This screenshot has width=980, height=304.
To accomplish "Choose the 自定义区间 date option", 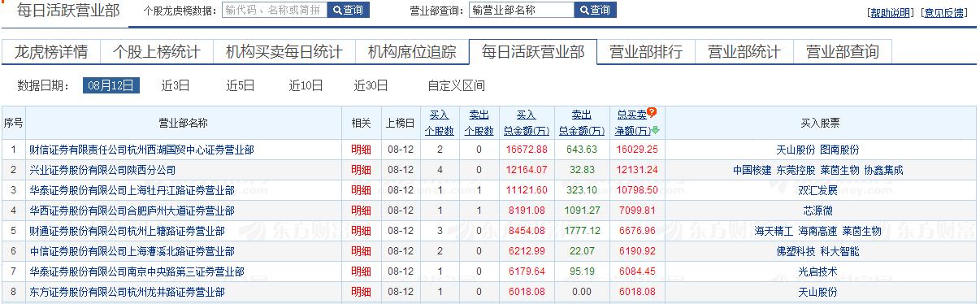I will pyautogui.click(x=456, y=85).
